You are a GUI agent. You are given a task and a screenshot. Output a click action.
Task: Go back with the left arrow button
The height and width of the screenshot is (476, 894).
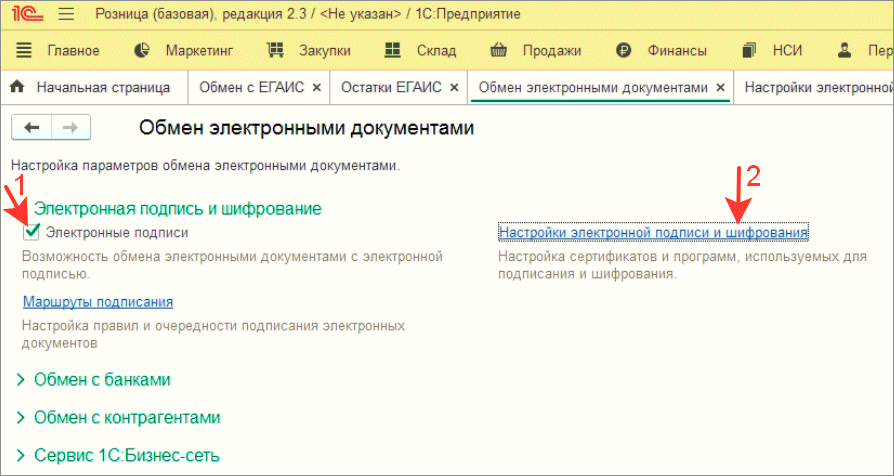(31, 128)
